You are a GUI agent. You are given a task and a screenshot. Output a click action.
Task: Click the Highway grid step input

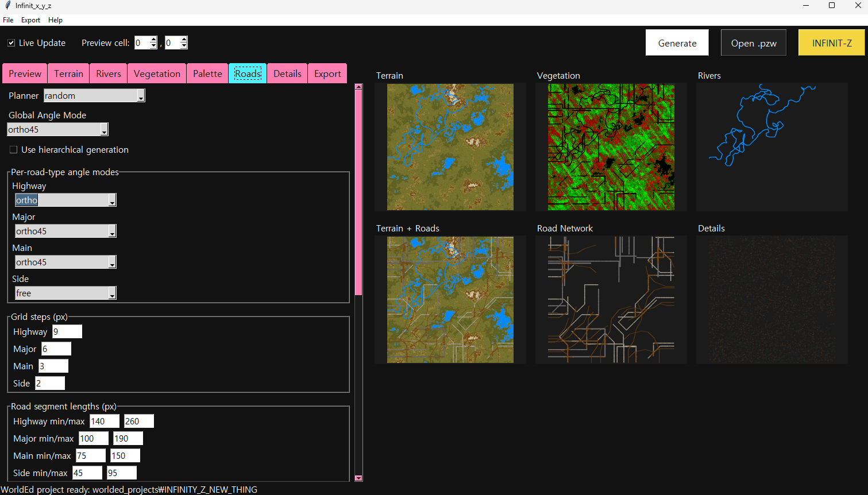[67, 331]
